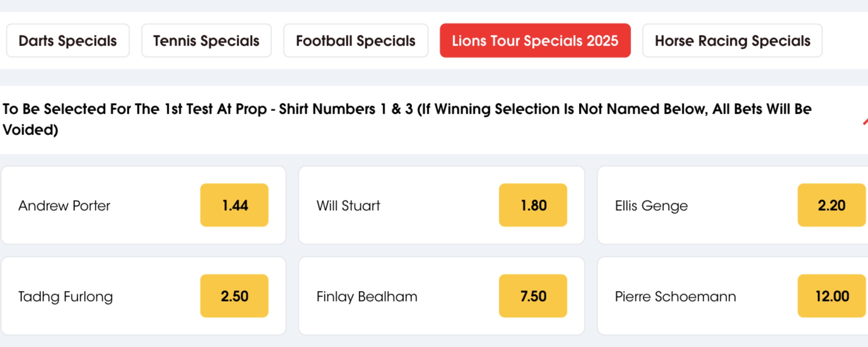Image resolution: width=868 pixels, height=347 pixels.
Task: Click the Andrew Porter name label
Action: pyautogui.click(x=64, y=206)
